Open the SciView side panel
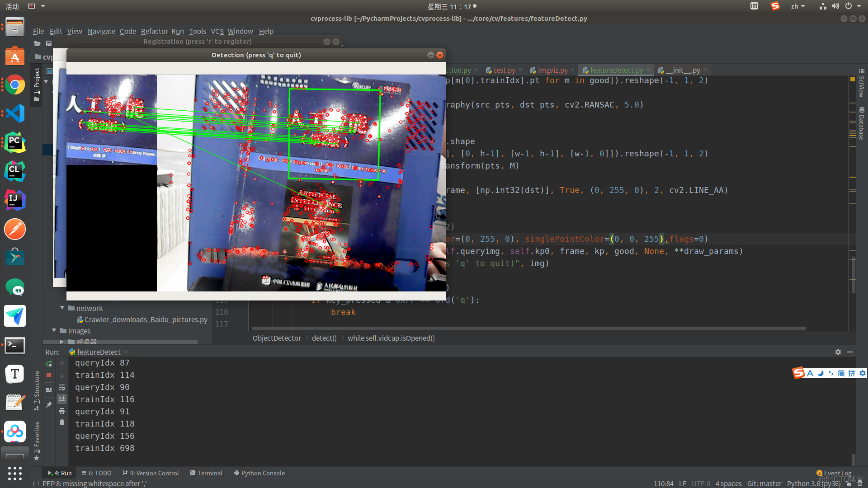Screen dimensions: 868x488 click(x=862, y=84)
